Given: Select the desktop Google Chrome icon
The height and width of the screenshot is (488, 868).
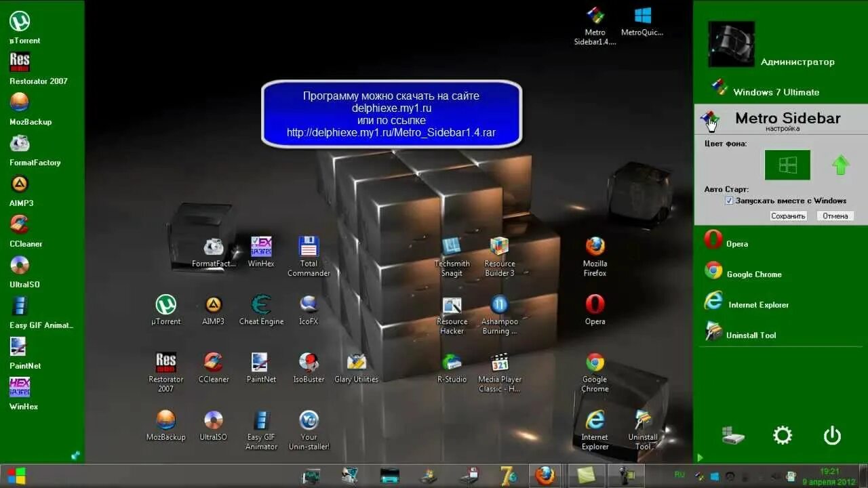Looking at the screenshot, I should point(595,373).
